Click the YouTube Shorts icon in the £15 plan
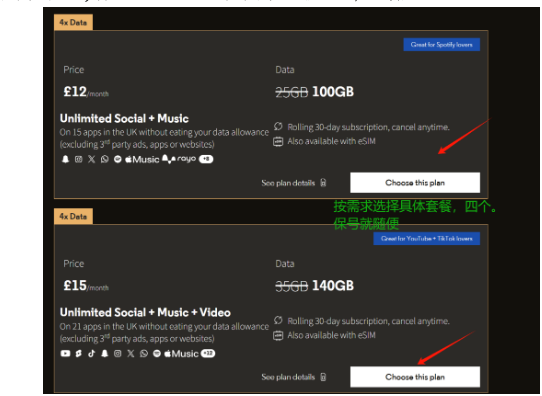The width and height of the screenshot is (542, 396). (x=78, y=353)
